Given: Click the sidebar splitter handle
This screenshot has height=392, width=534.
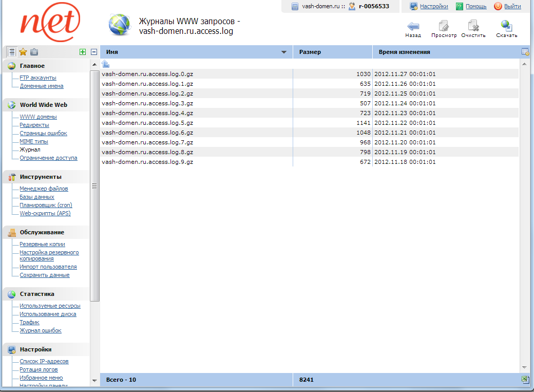Looking at the screenshot, I should 94,186.
